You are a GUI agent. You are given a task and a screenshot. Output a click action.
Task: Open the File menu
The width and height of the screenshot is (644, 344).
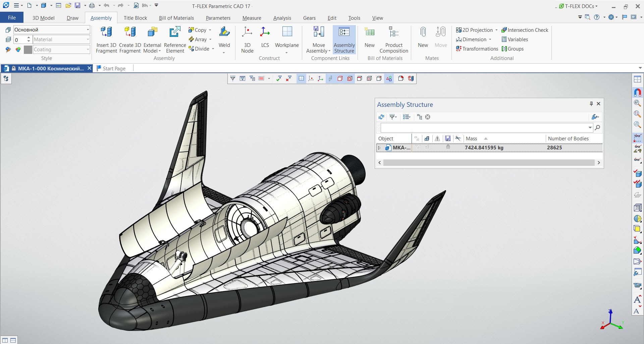click(x=12, y=18)
